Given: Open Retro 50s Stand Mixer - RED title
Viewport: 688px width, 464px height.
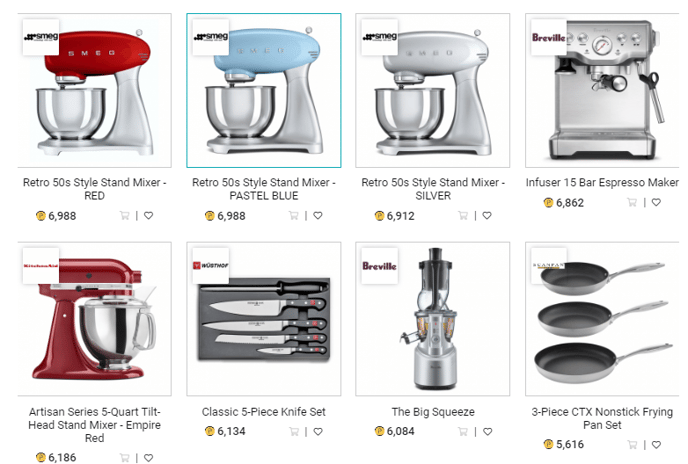Looking at the screenshot, I should (x=94, y=189).
